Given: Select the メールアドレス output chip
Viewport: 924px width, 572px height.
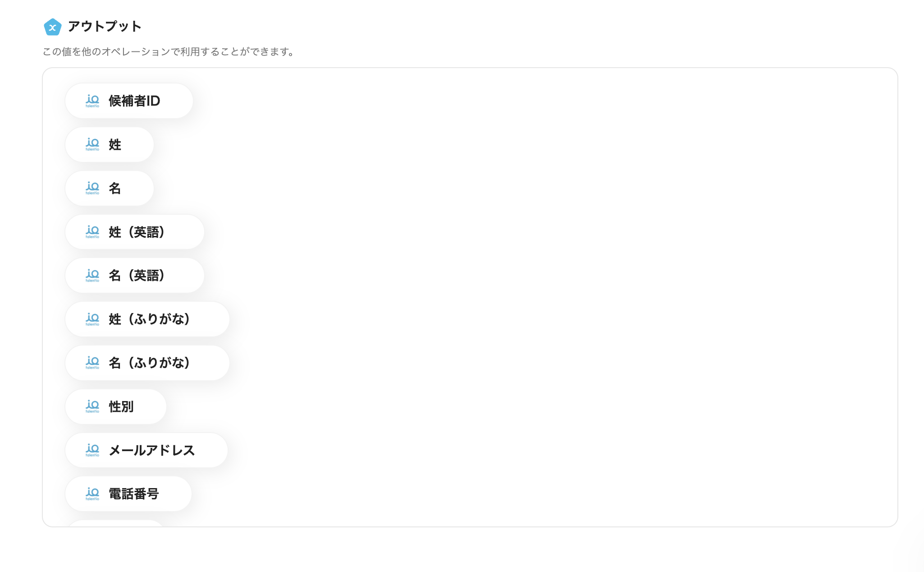Looking at the screenshot, I should click(x=146, y=450).
